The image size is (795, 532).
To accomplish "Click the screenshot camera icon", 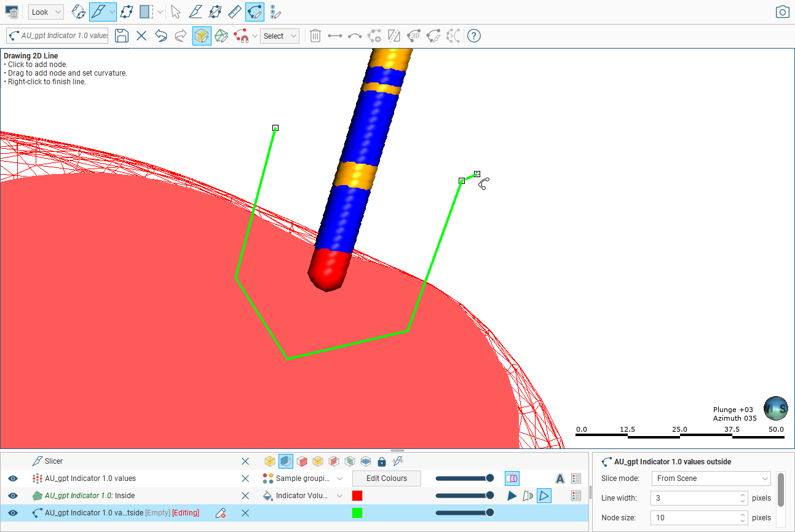I will tap(782, 12).
